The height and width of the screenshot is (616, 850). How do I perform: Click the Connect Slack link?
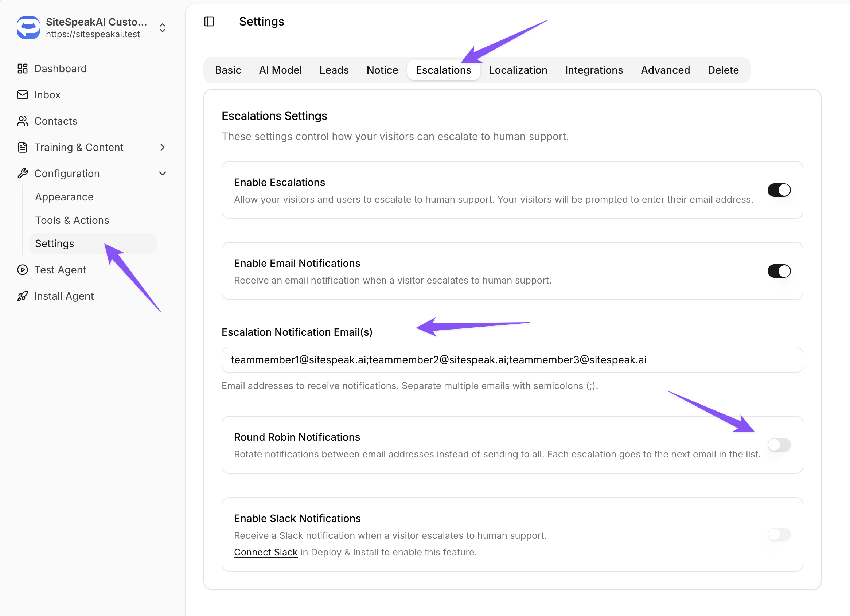tap(265, 552)
